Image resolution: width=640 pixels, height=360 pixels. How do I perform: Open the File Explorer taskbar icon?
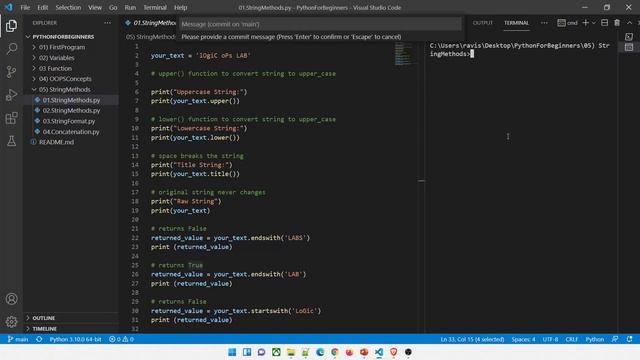291,352
